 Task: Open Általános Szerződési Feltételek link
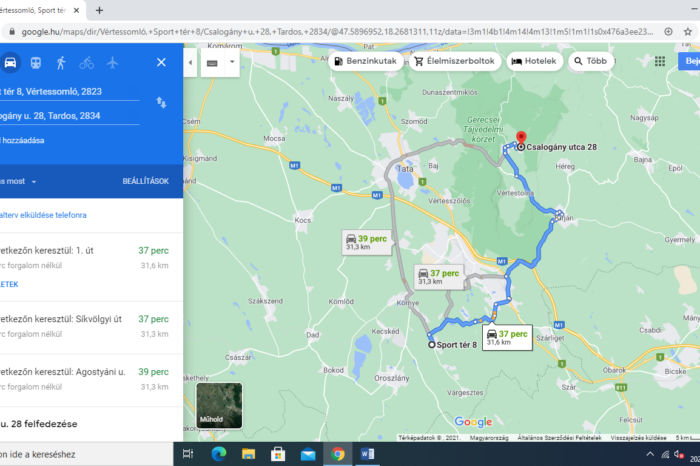coord(559,438)
